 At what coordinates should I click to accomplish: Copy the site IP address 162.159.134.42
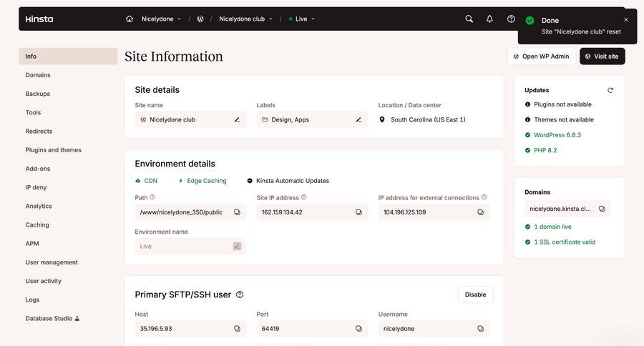358,212
